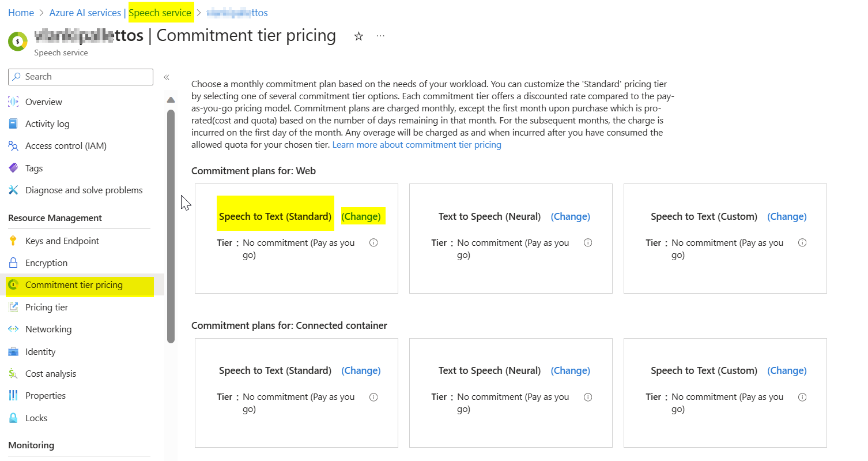Change container Speech to Text (Standard) plan

[361, 370]
